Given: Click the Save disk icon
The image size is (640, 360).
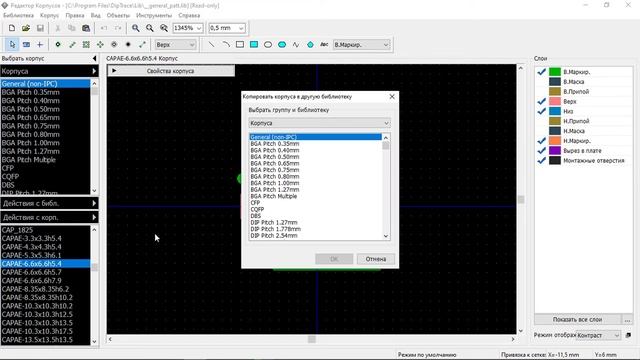Looking at the screenshot, I should point(40,28).
